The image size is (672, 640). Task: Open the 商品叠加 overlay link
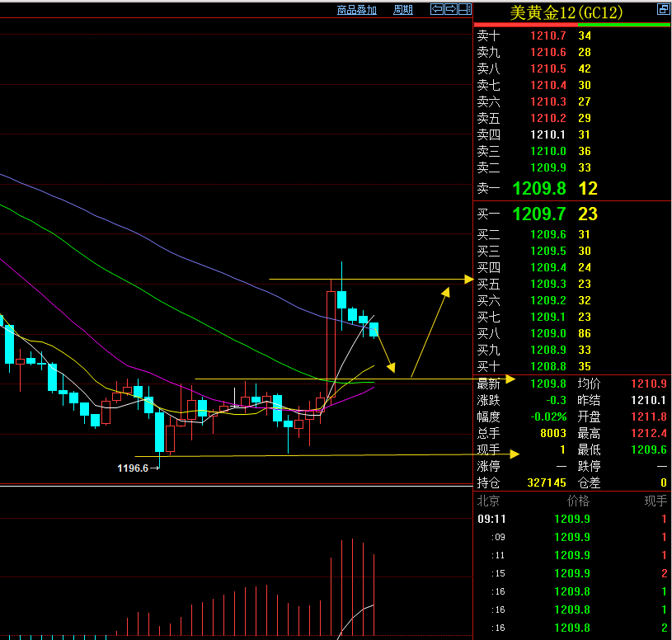tap(357, 10)
